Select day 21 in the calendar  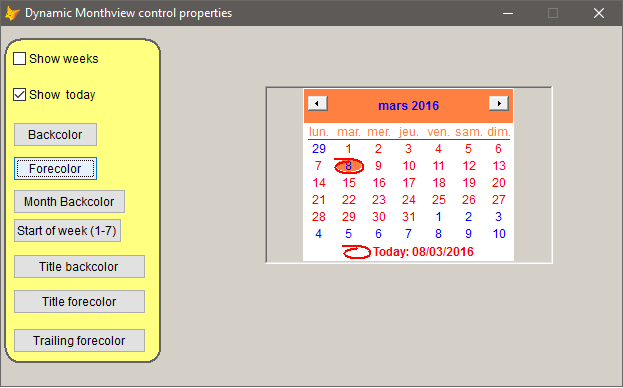pyautogui.click(x=319, y=200)
